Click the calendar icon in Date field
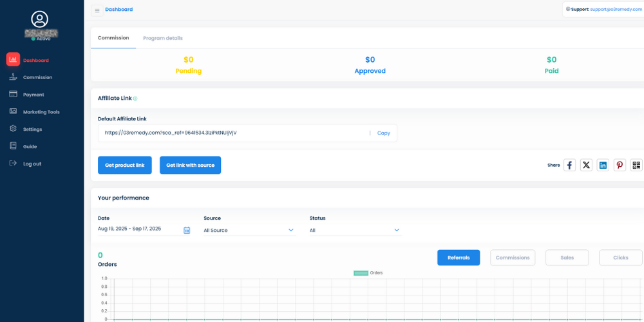 [x=187, y=230]
